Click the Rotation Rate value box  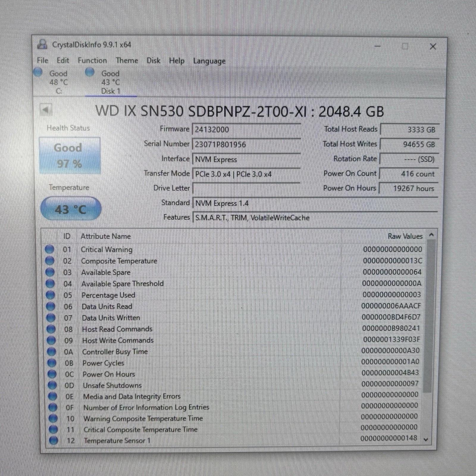pos(409,159)
